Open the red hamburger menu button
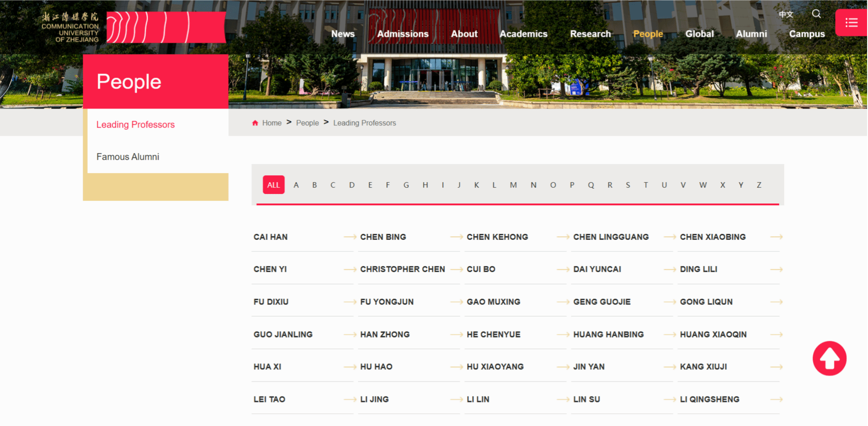Viewport: 868px width, 426px height. (x=851, y=23)
